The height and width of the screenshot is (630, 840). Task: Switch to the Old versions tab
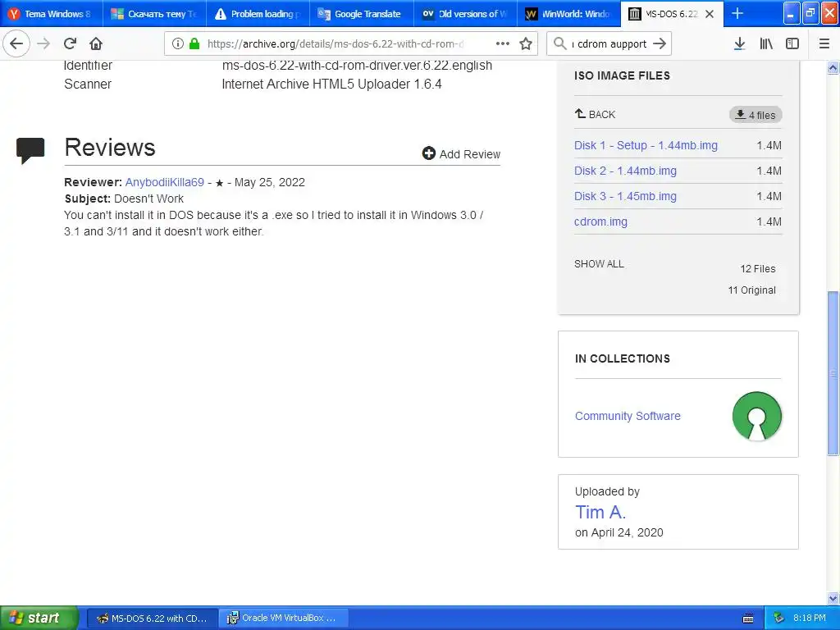[x=465, y=14]
